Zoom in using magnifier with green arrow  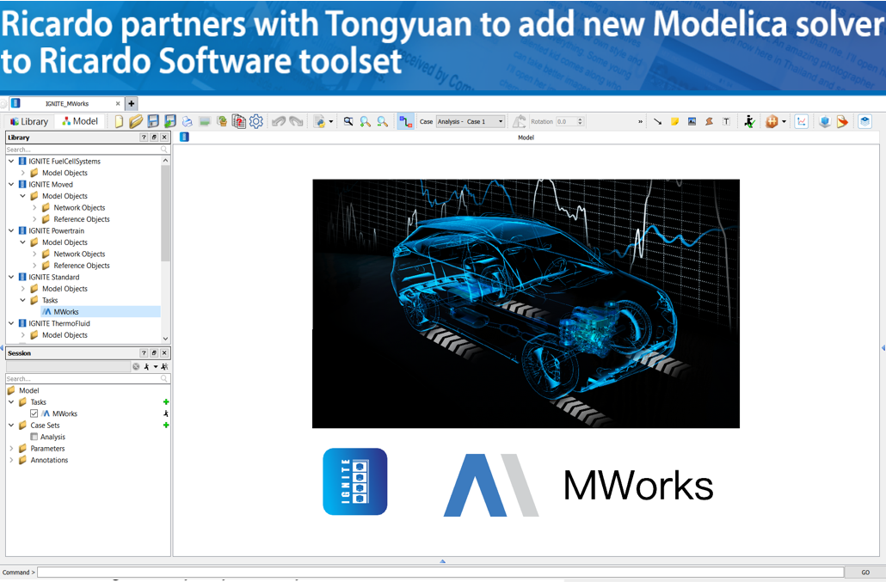tap(366, 121)
